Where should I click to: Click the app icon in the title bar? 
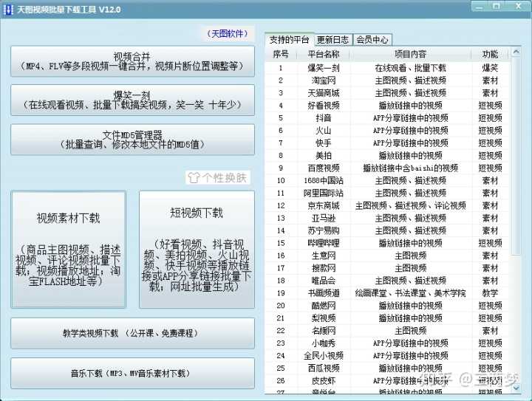coord(8,8)
